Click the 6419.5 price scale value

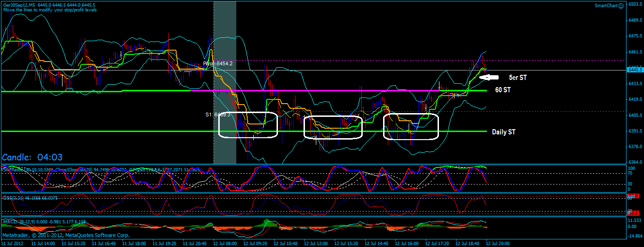click(635, 99)
